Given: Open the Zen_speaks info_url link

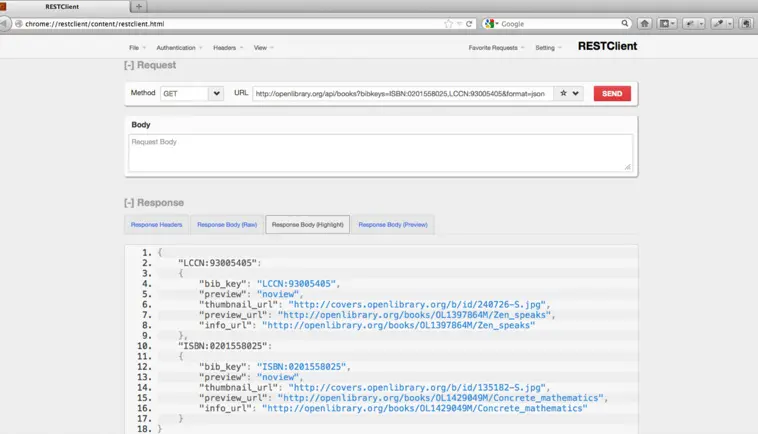Looking at the screenshot, I should click(x=398, y=325).
